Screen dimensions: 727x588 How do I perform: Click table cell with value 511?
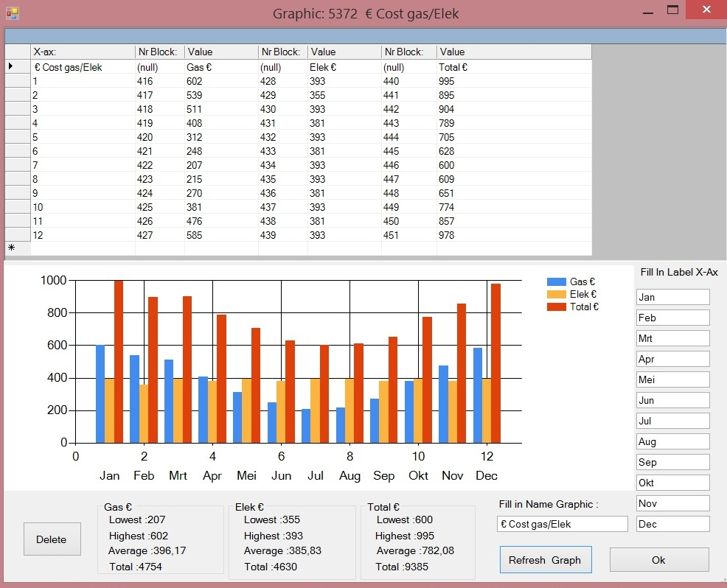click(x=222, y=109)
